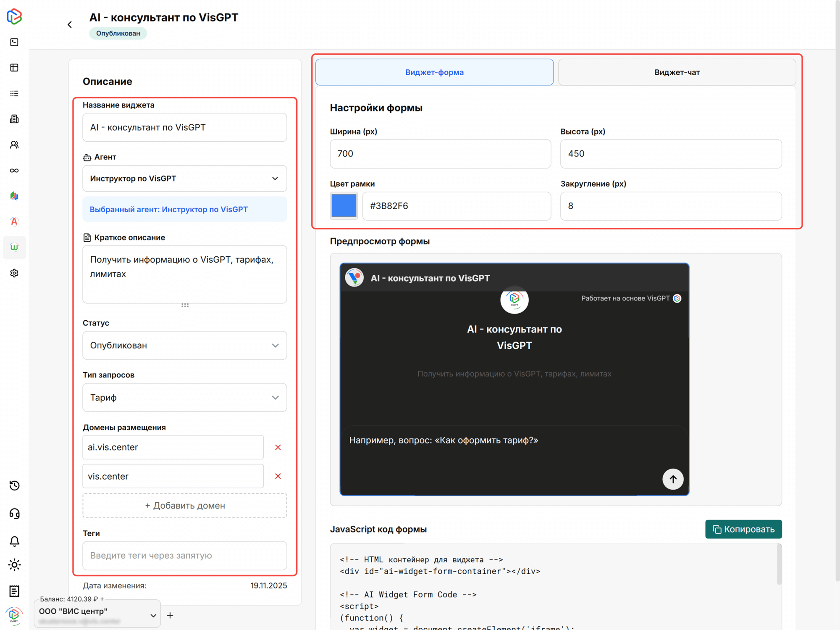Switch to the Виджет-чат tab
840x630 pixels.
[x=677, y=72]
